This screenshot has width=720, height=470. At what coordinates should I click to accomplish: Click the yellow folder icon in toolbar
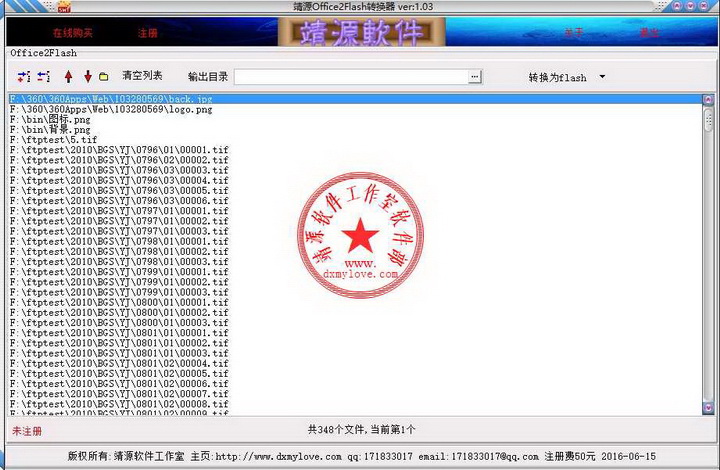point(104,77)
